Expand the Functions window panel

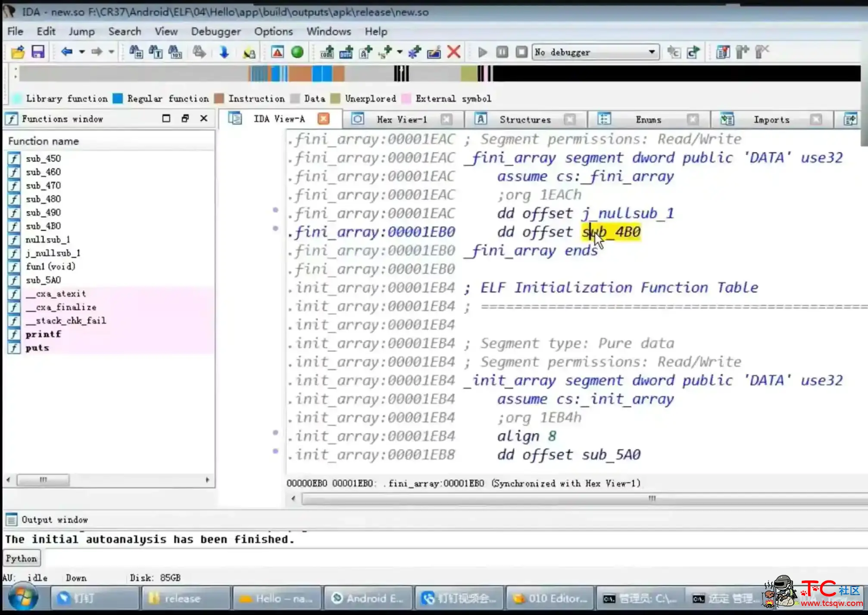[165, 119]
